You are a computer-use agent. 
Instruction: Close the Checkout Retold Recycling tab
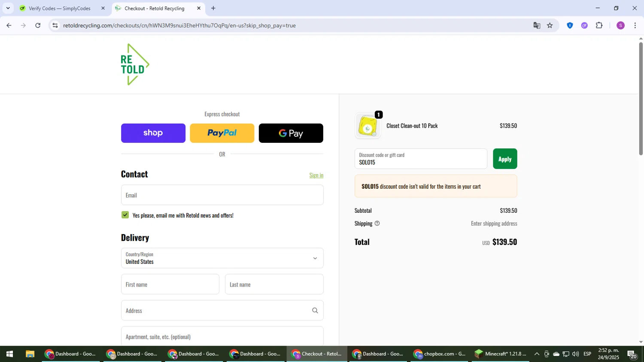199,8
